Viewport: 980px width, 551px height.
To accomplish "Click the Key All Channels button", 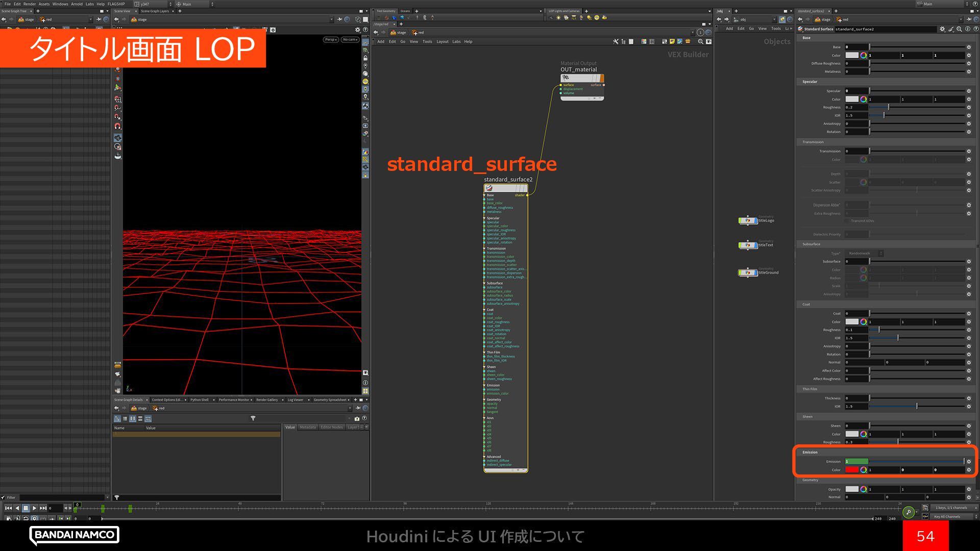I will [x=947, y=517].
